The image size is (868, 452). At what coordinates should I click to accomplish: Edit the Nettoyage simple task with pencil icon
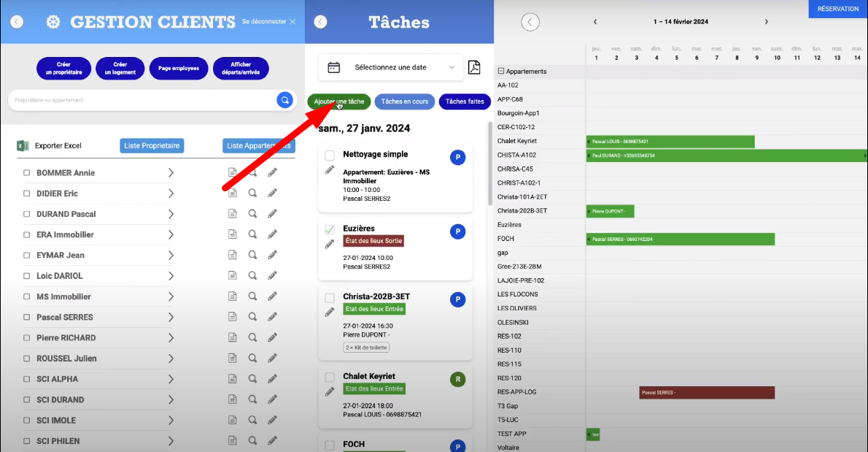(330, 170)
